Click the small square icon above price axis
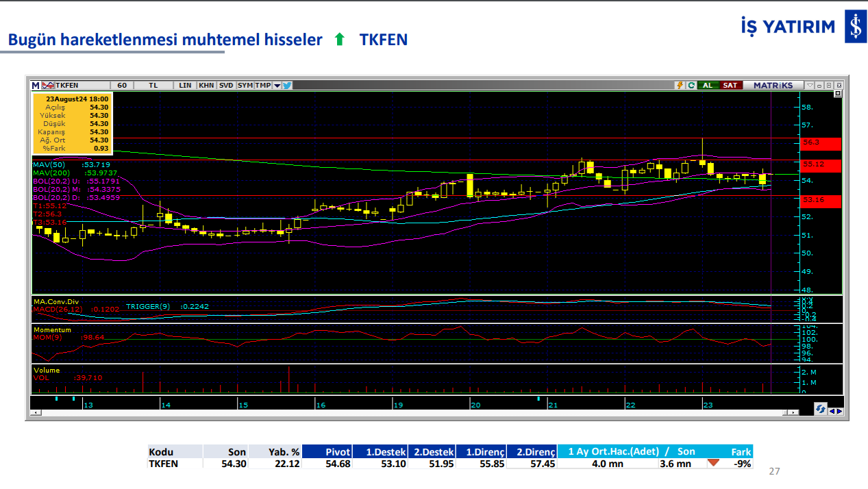The image size is (868, 489). click(x=837, y=94)
